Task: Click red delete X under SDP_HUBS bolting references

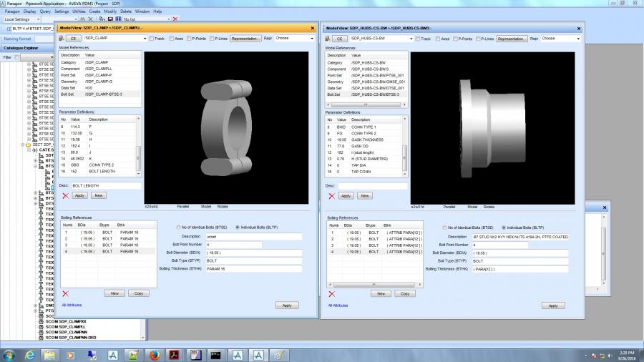Action: coord(331,294)
